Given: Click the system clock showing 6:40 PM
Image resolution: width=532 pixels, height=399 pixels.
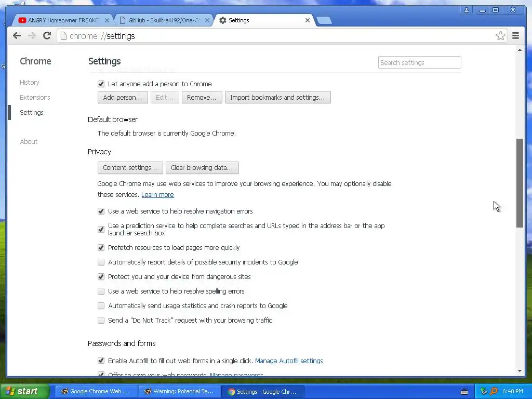Looking at the screenshot, I should [512, 391].
